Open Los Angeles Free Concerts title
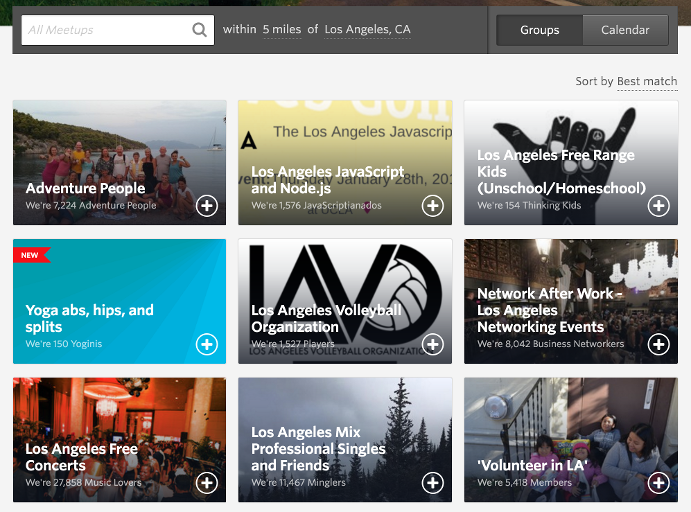Image resolution: width=691 pixels, height=512 pixels. [82, 457]
